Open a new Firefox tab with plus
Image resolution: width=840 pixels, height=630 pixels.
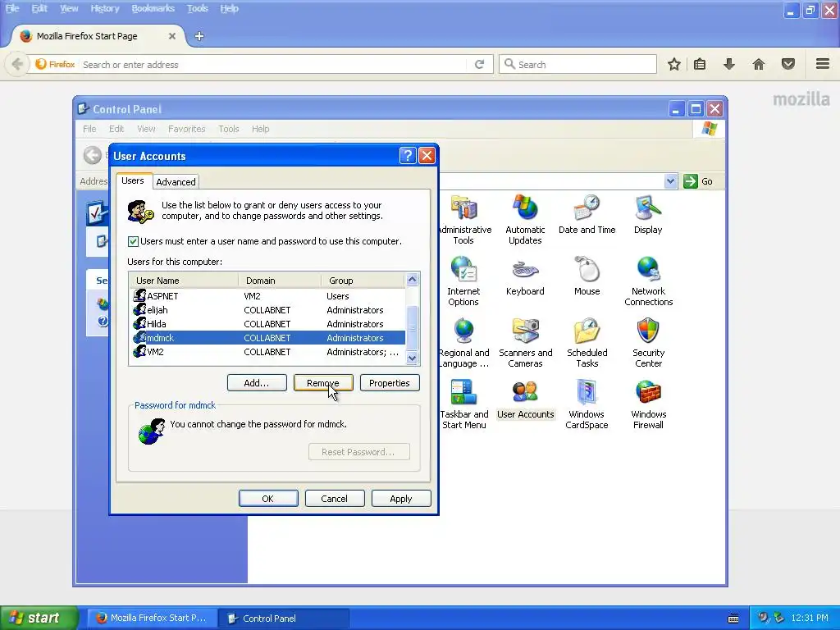tap(199, 36)
